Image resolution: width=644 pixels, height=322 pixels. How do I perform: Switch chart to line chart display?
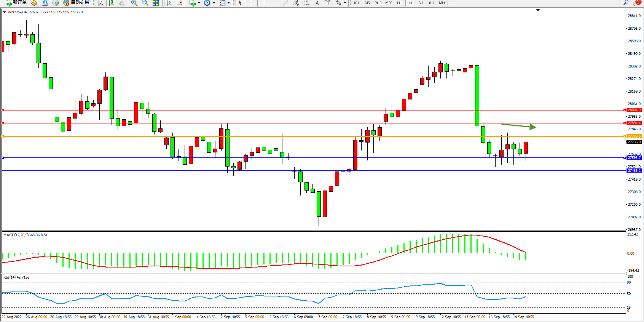pyautogui.click(x=122, y=3)
